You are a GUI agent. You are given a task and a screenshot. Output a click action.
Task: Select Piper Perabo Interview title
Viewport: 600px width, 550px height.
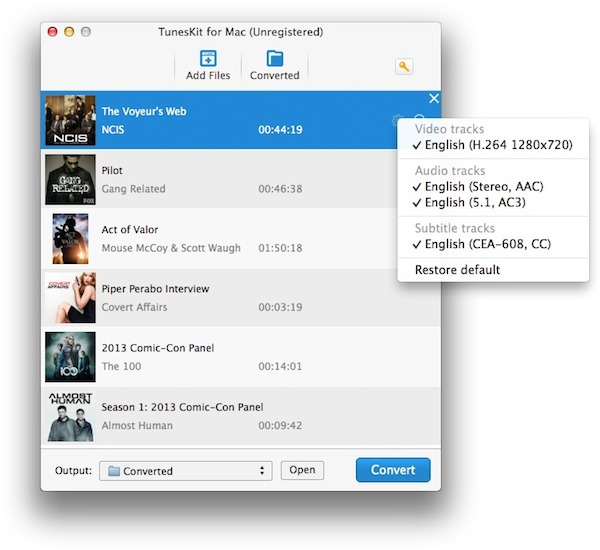(x=155, y=289)
